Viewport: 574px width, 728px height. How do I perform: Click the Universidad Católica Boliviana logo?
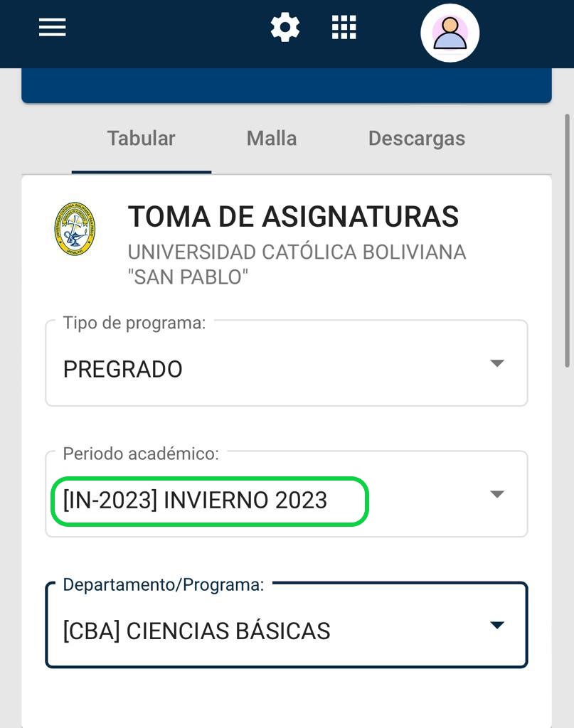(75, 229)
